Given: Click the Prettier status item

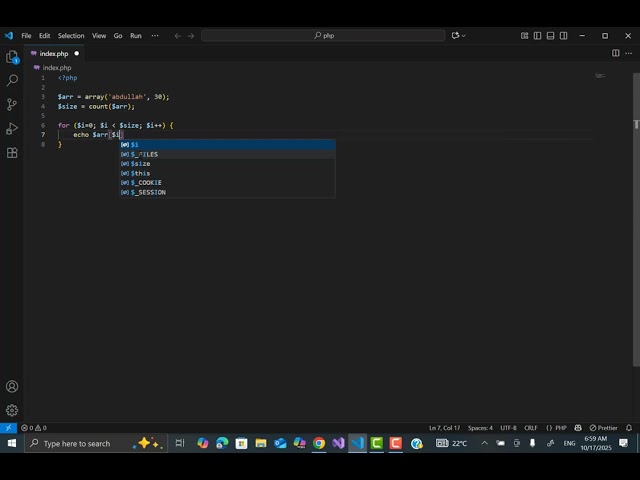Looking at the screenshot, I should point(603,428).
